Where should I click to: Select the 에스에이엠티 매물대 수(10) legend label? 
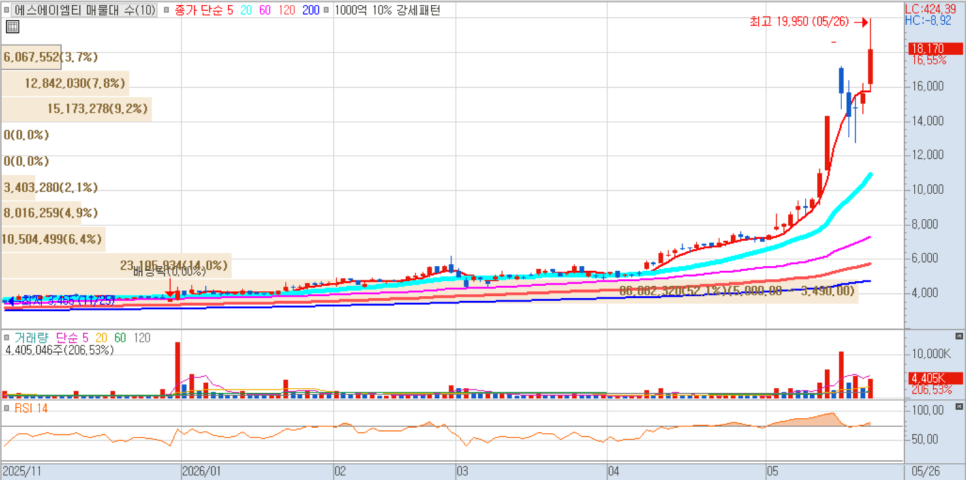[x=85, y=10]
